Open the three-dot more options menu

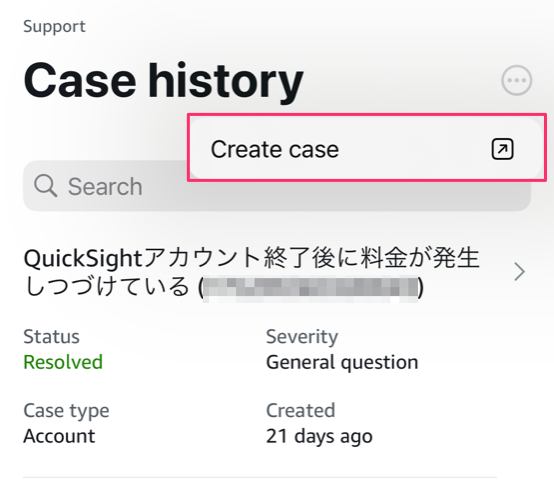click(517, 80)
